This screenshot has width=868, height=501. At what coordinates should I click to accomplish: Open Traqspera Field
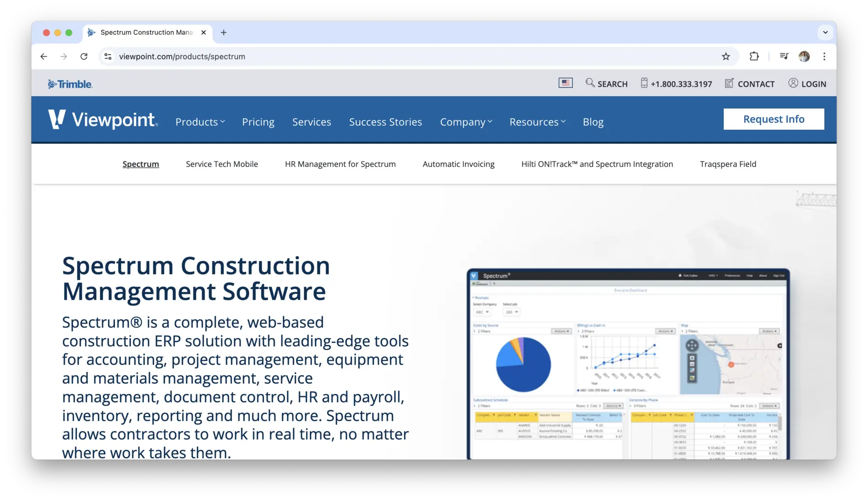pos(728,164)
